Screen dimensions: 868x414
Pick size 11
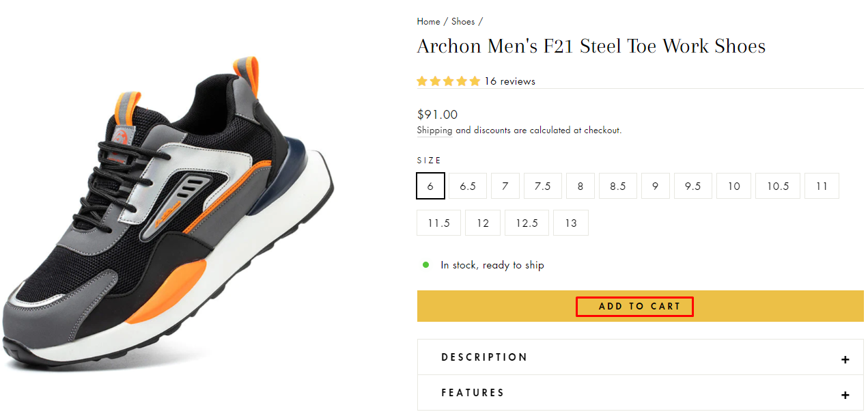(822, 186)
